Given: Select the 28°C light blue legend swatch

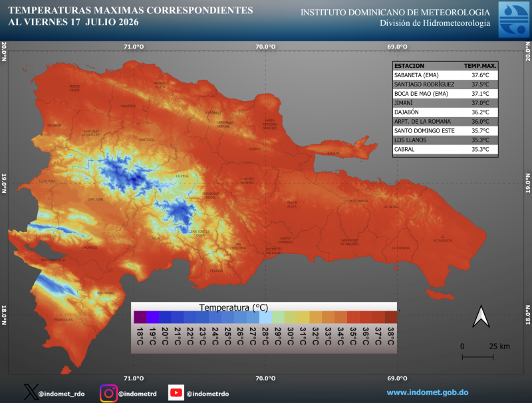Looking at the screenshot, I should [265, 317].
